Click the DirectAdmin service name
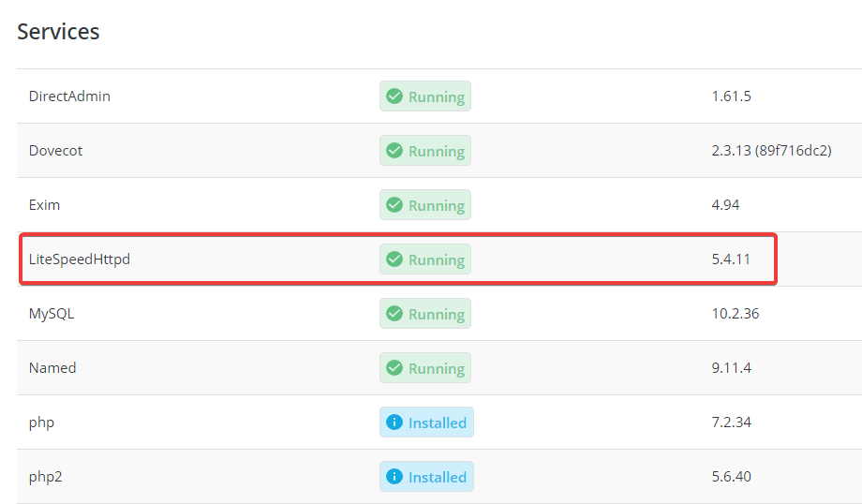Viewport: 862px width, 504px height. (69, 96)
